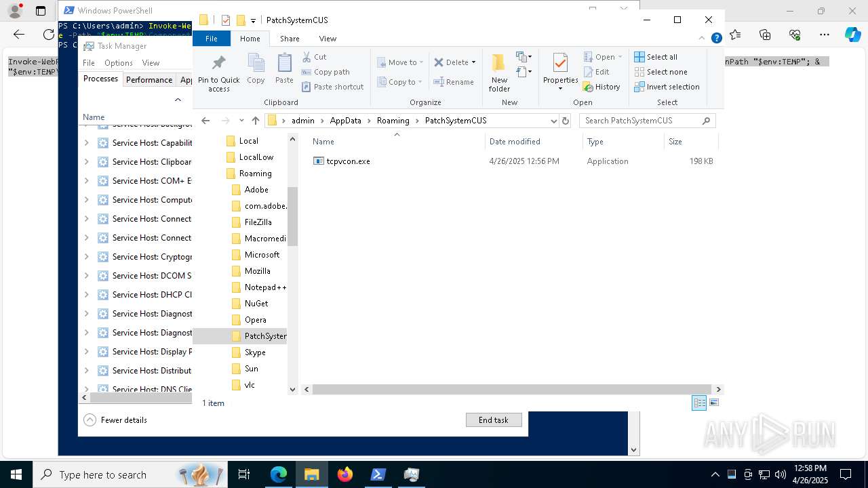Select FileZilla folder in tree
Screen dimensions: 868x488
[x=258, y=222]
